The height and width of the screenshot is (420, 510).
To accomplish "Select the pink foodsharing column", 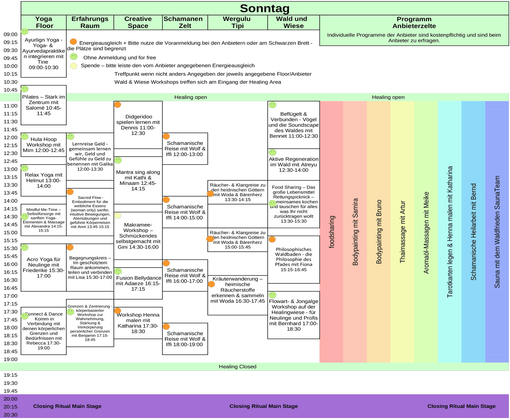I will 331,231.
